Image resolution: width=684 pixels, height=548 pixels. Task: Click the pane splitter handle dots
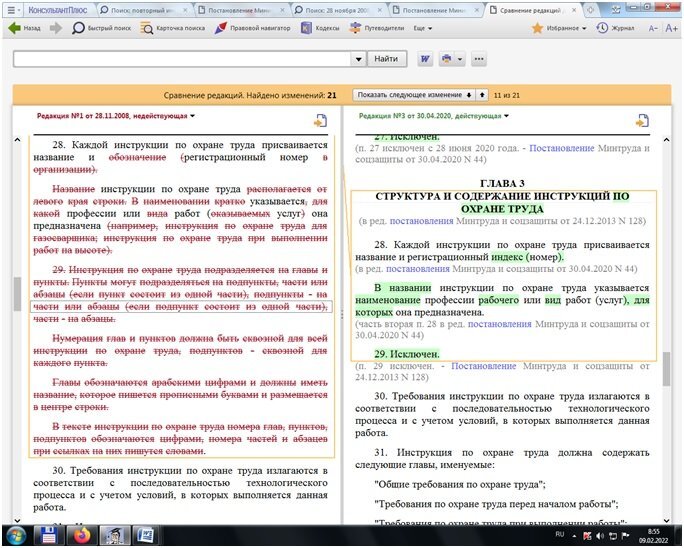coord(342,314)
